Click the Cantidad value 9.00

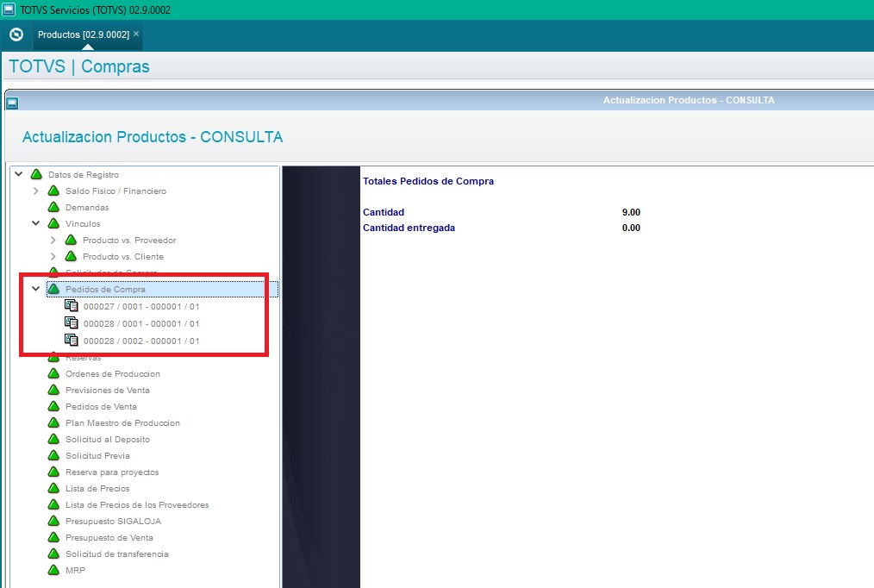pos(631,212)
